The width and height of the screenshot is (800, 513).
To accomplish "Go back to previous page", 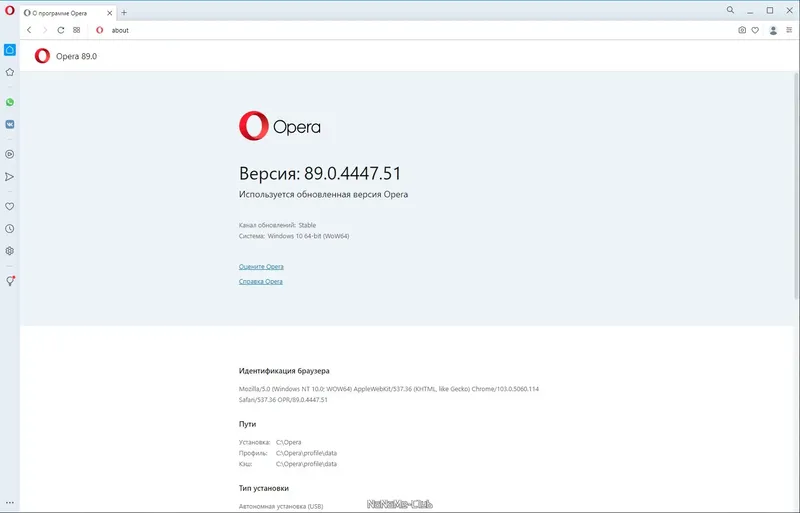I will pos(29,30).
